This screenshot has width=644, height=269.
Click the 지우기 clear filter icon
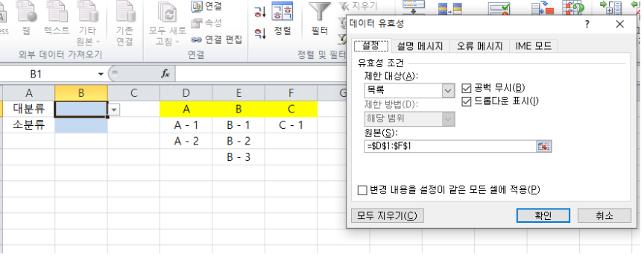tap(343, 6)
